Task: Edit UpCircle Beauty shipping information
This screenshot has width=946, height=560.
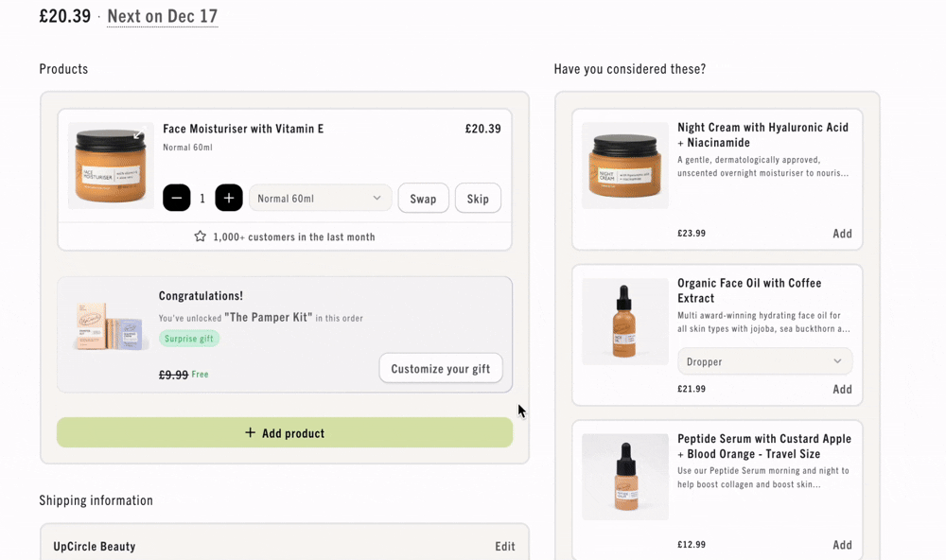Action: 505,546
